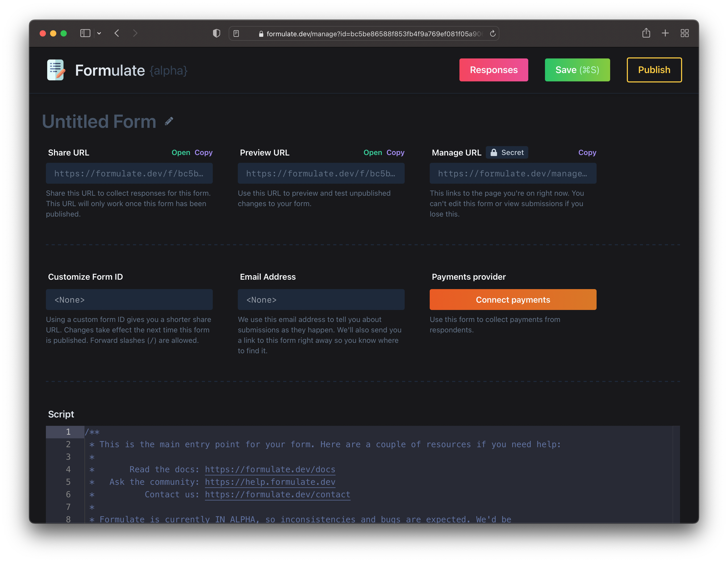
Task: Click Connect payments button
Action: (513, 300)
